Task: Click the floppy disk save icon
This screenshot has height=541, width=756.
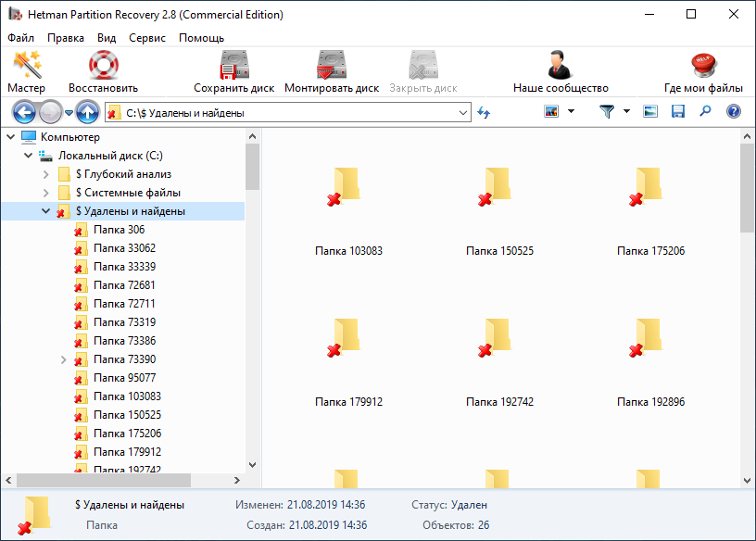Action: click(678, 112)
